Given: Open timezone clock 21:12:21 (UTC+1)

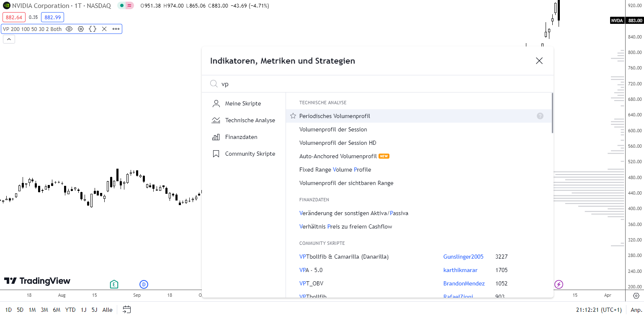Looking at the screenshot, I should tap(599, 310).
